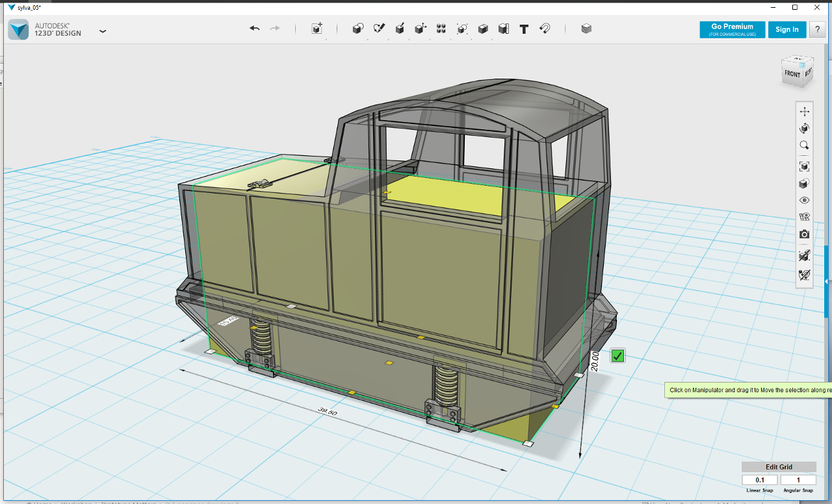
Task: Click the 20.00 height dimension label
Action: pos(595,361)
